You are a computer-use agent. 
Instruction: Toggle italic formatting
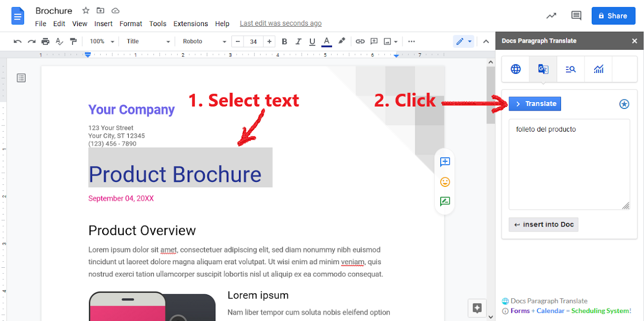click(x=298, y=41)
